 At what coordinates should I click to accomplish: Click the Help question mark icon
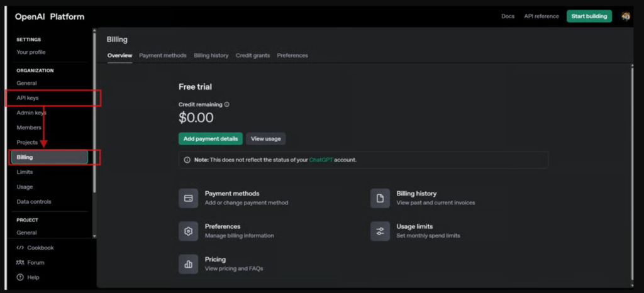pyautogui.click(x=19, y=277)
